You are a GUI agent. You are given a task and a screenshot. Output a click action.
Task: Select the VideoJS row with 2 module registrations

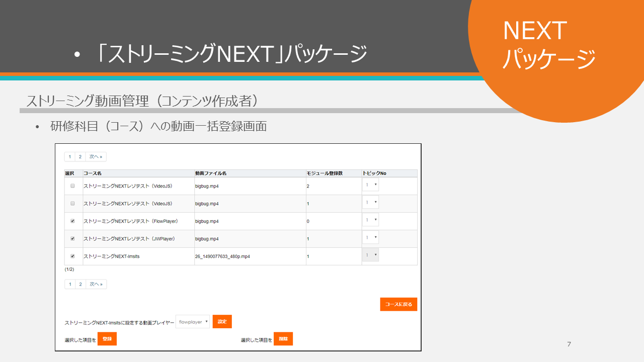point(72,186)
